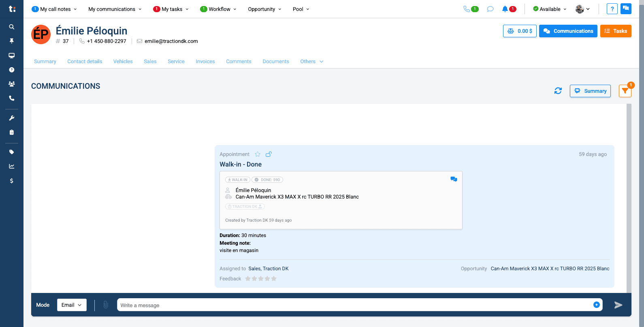Star the Walk-in appointment
This screenshot has width=644, height=327.
click(x=258, y=154)
